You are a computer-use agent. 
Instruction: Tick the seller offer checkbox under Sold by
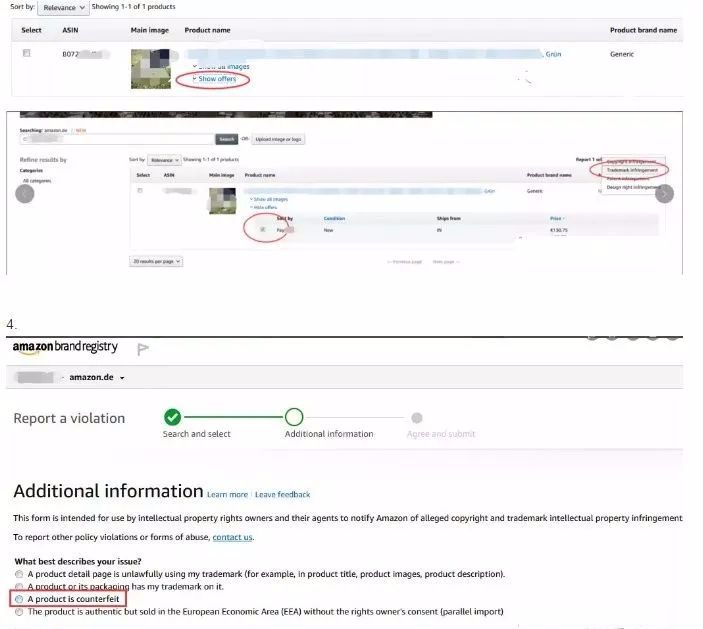pos(263,230)
